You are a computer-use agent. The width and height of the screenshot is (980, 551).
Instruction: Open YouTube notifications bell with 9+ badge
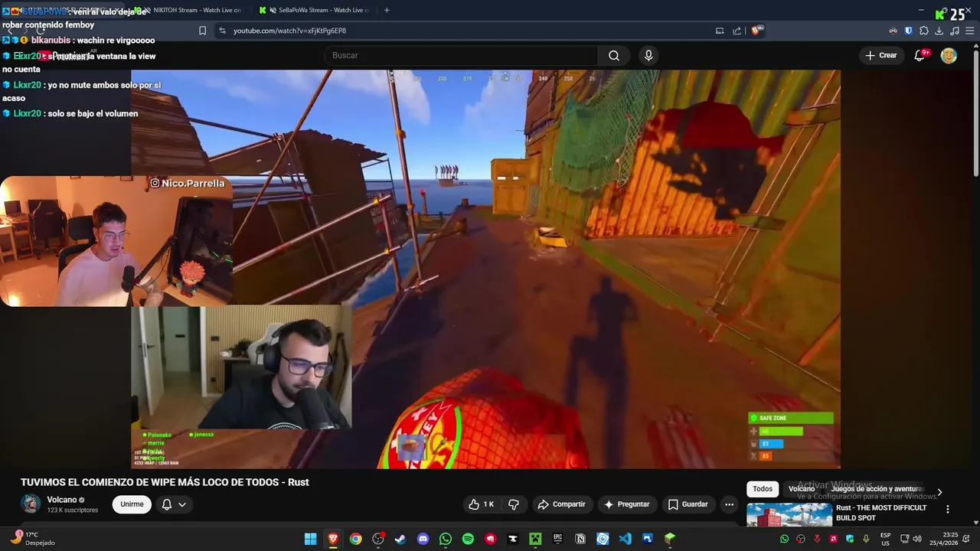[x=920, y=55]
